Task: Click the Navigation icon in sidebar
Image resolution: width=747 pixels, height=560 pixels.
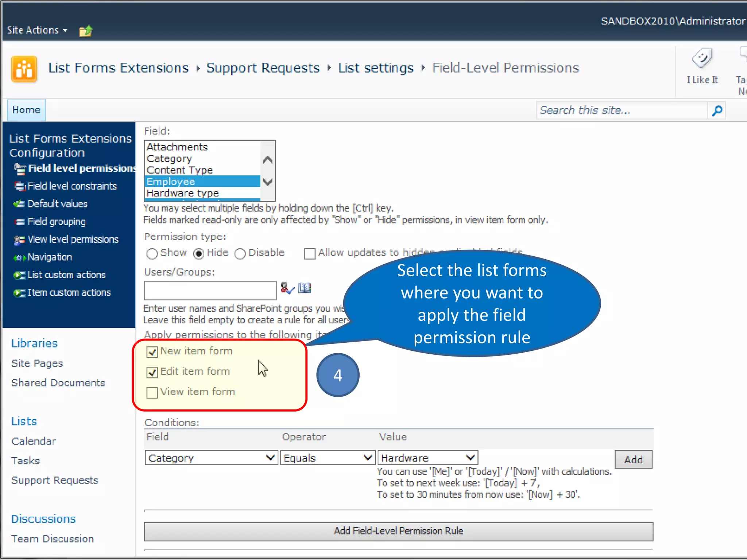Action: click(x=20, y=258)
